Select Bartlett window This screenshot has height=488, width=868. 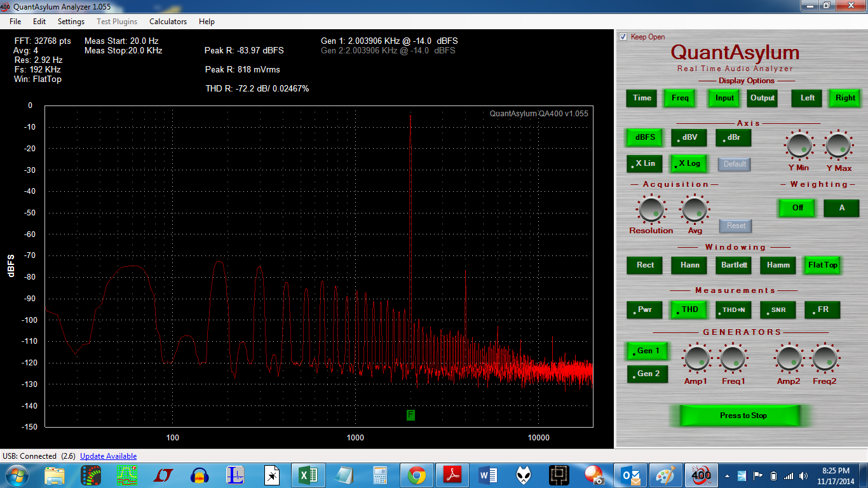point(734,265)
